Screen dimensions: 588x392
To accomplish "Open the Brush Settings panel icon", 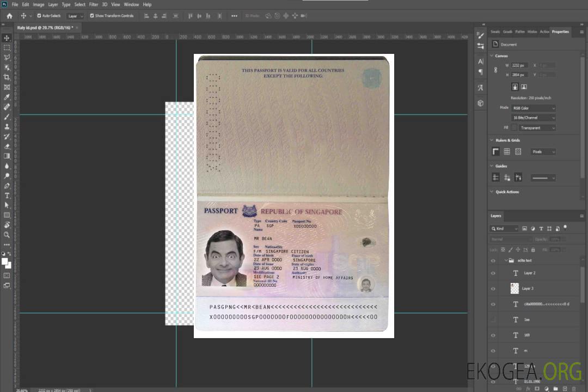I will click(x=481, y=35).
